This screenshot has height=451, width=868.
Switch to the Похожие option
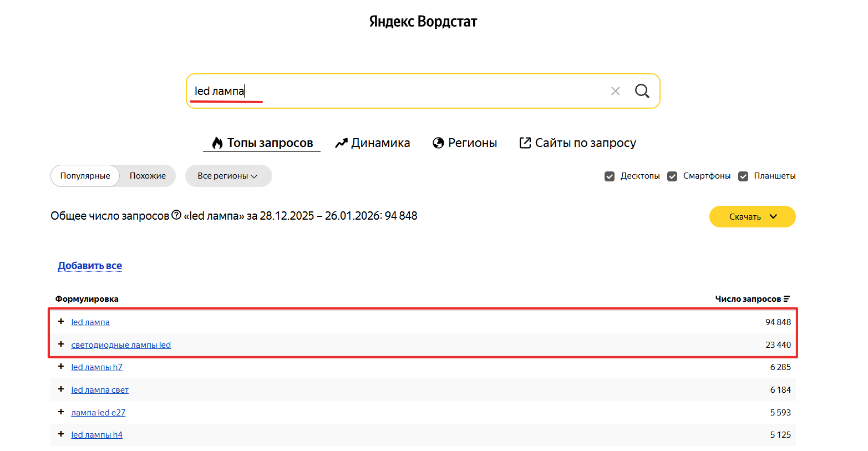pyautogui.click(x=148, y=176)
